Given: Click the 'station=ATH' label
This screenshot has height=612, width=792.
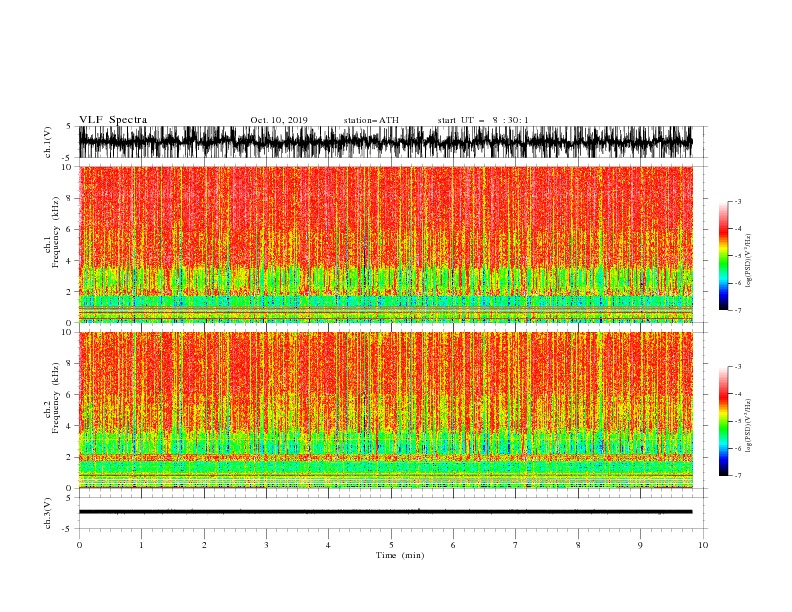Looking at the screenshot, I should [371, 120].
